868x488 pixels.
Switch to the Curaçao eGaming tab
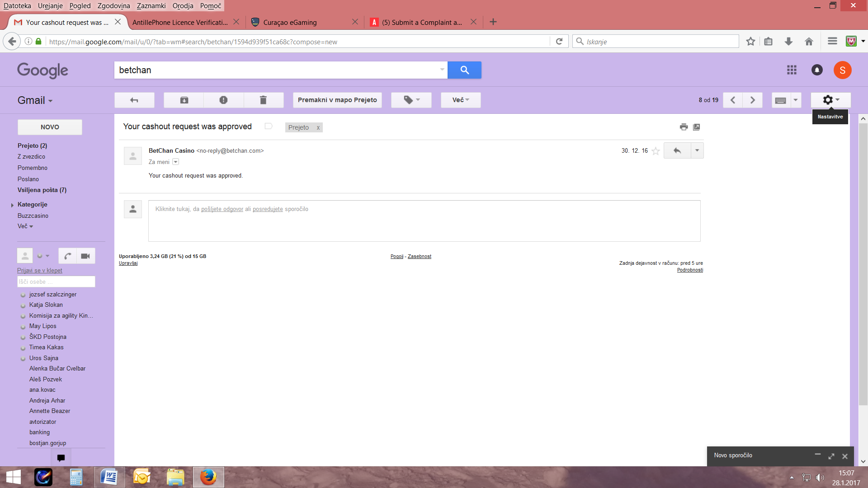(305, 22)
